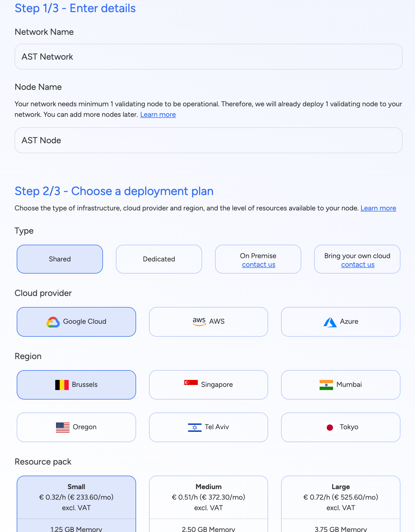Open Learn more link for deployment plans
This screenshot has height=532, width=415.
pos(378,208)
